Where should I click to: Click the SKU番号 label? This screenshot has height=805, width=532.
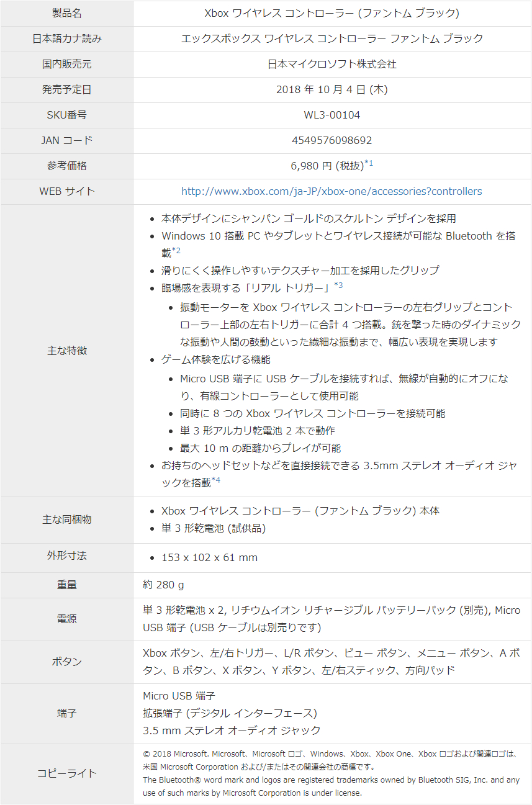click(66, 115)
